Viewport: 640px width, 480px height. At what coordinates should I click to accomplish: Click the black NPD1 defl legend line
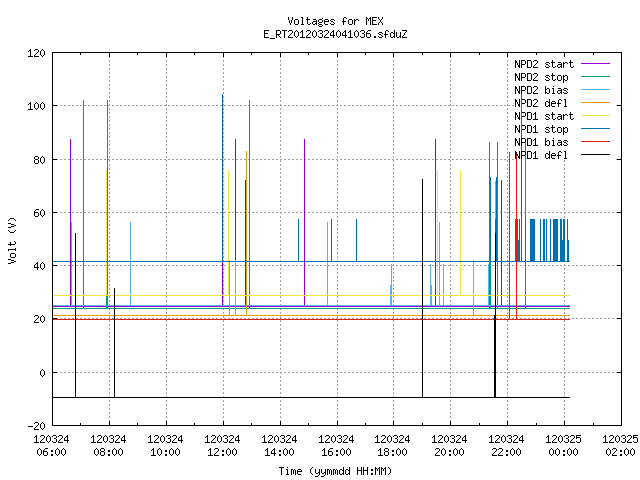(596, 155)
